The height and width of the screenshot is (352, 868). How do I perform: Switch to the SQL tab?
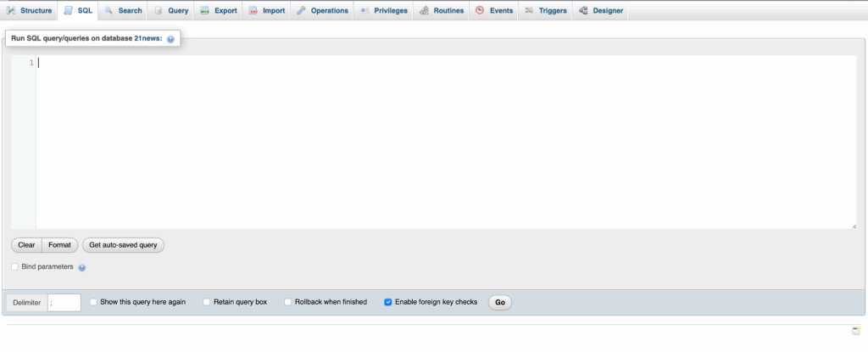[78, 10]
